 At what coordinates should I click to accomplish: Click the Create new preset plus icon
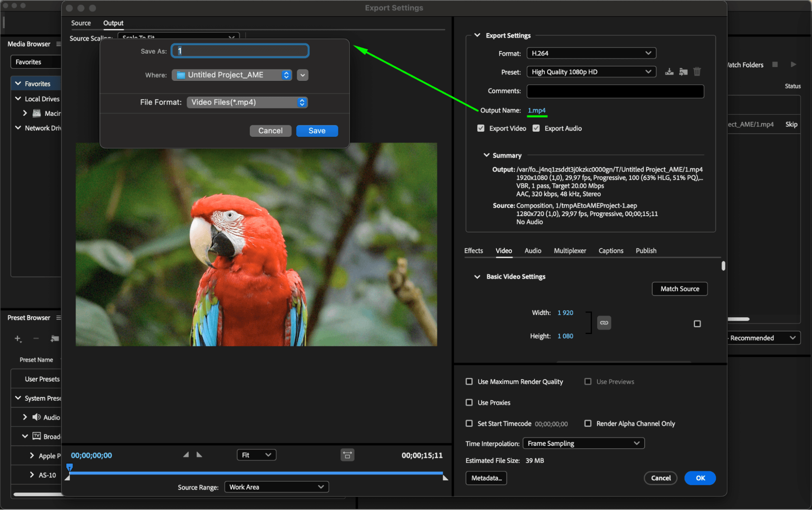[x=18, y=339]
